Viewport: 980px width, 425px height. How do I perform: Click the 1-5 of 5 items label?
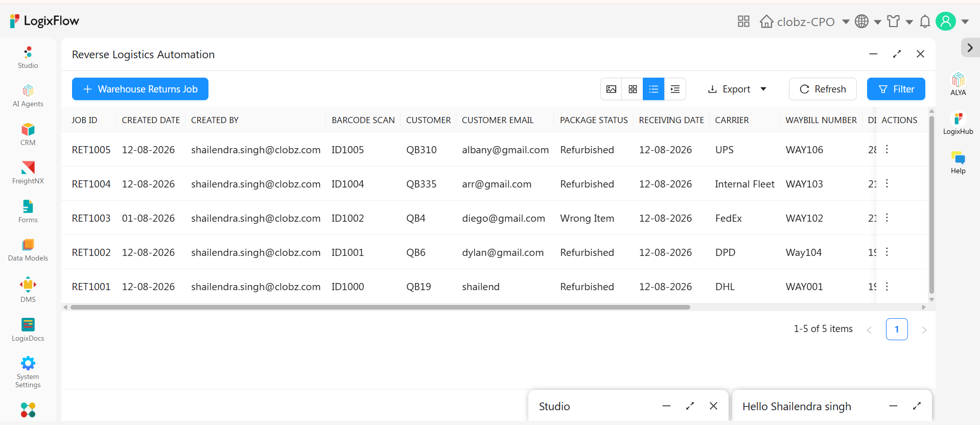coord(823,328)
